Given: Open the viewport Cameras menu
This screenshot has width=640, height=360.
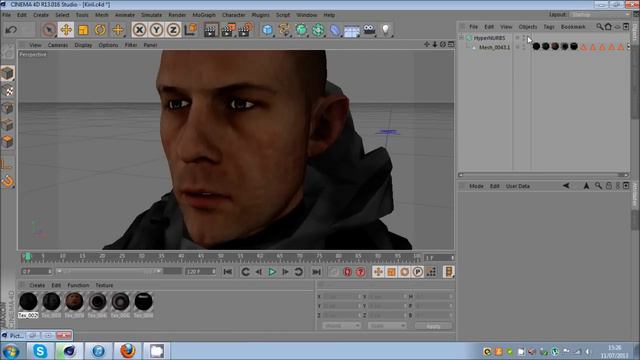Looking at the screenshot, I should click(x=58, y=45).
